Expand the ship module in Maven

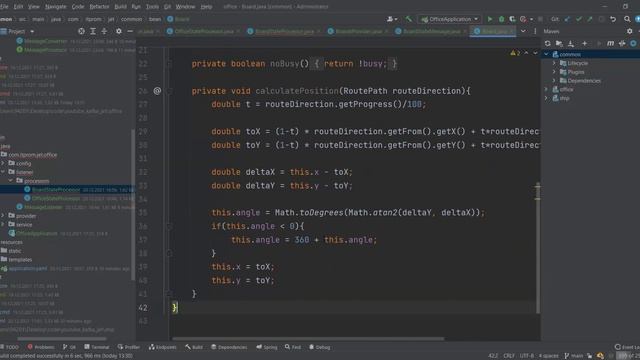click(546, 98)
